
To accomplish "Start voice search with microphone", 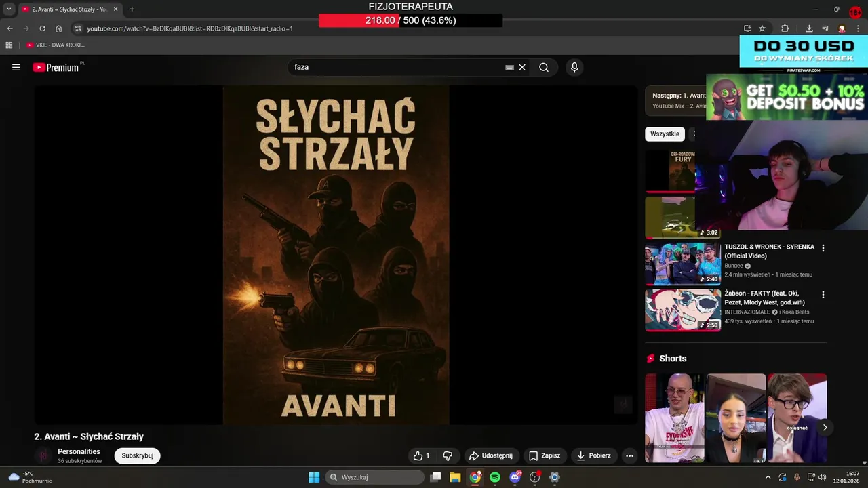I will [574, 67].
